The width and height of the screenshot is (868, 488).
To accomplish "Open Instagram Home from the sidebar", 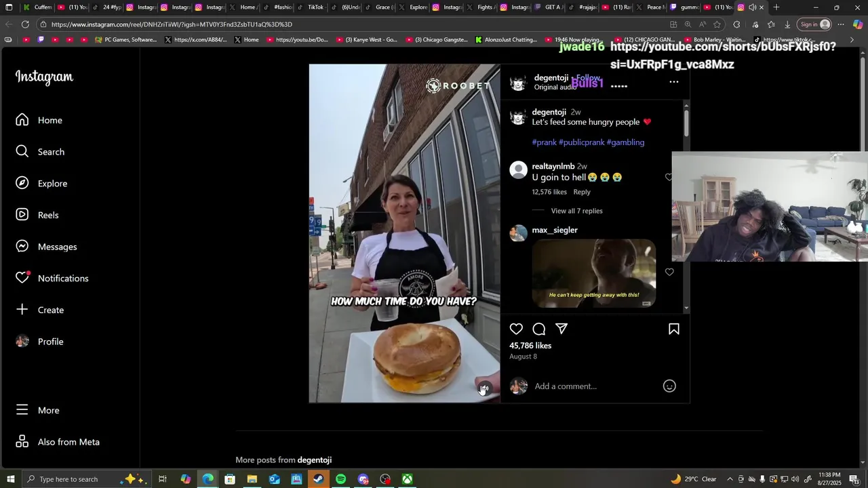I will pyautogui.click(x=39, y=120).
